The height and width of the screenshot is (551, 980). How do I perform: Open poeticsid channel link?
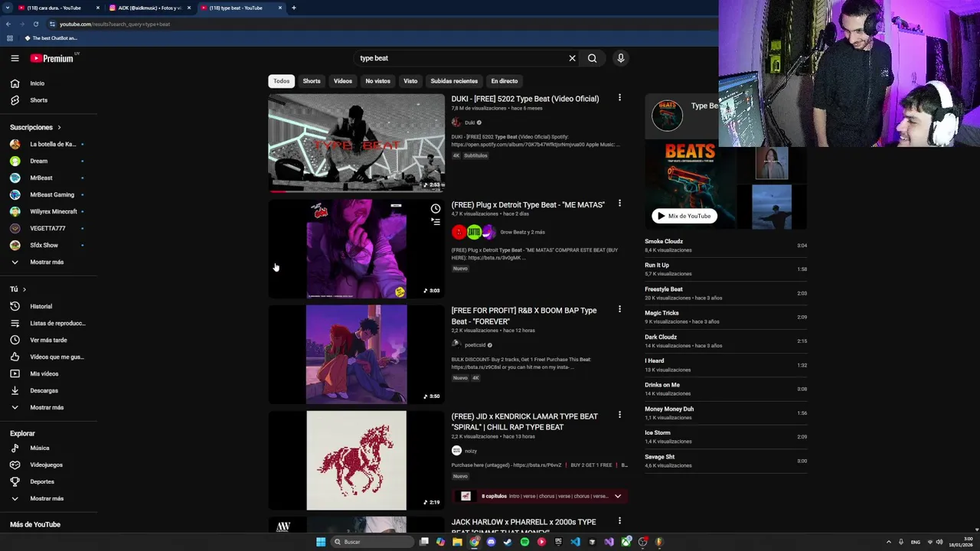[x=475, y=345]
